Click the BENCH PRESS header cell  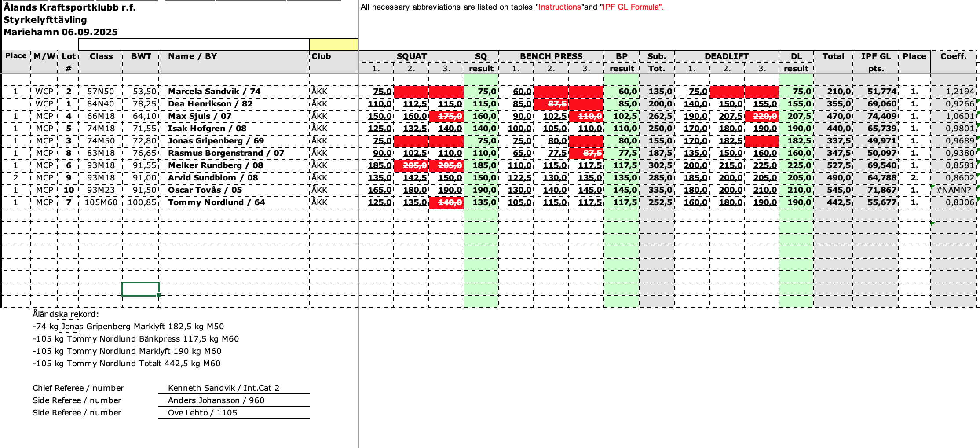pos(551,56)
